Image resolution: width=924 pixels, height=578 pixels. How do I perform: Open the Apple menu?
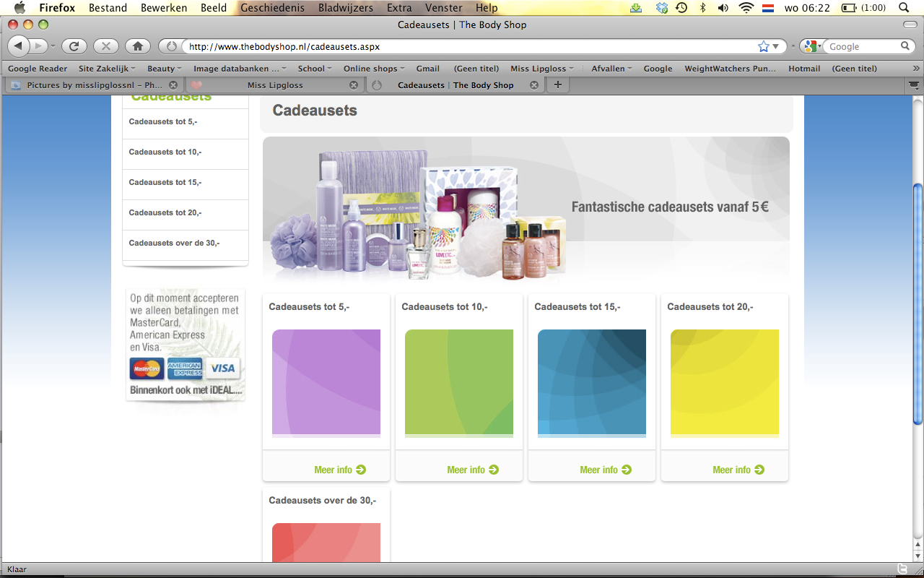(19, 8)
